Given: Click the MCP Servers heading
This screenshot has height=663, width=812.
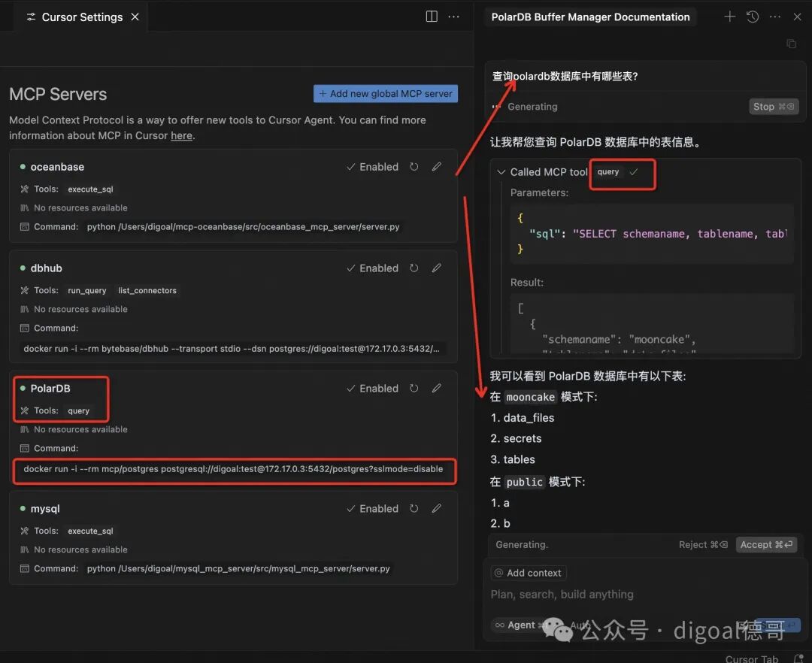Looking at the screenshot, I should [x=58, y=94].
